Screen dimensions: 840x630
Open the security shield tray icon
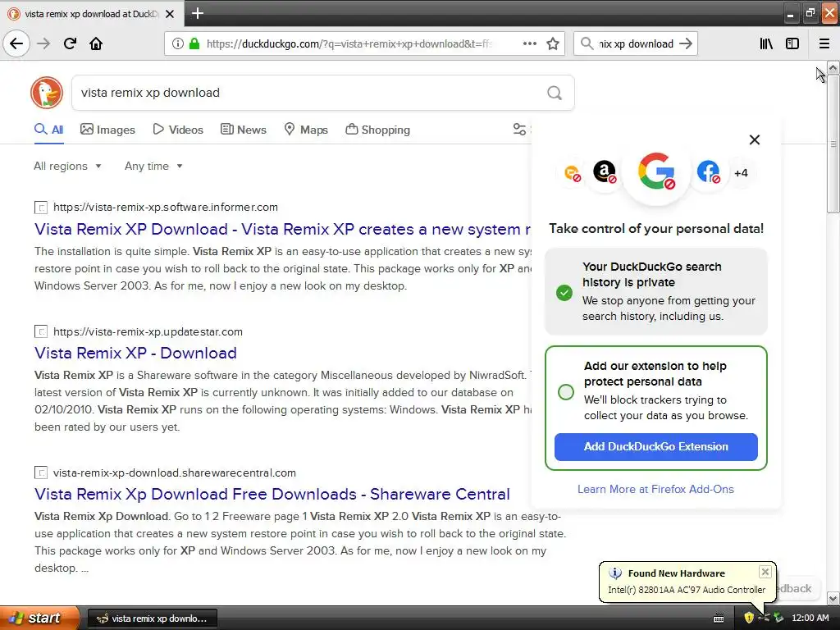point(749,618)
